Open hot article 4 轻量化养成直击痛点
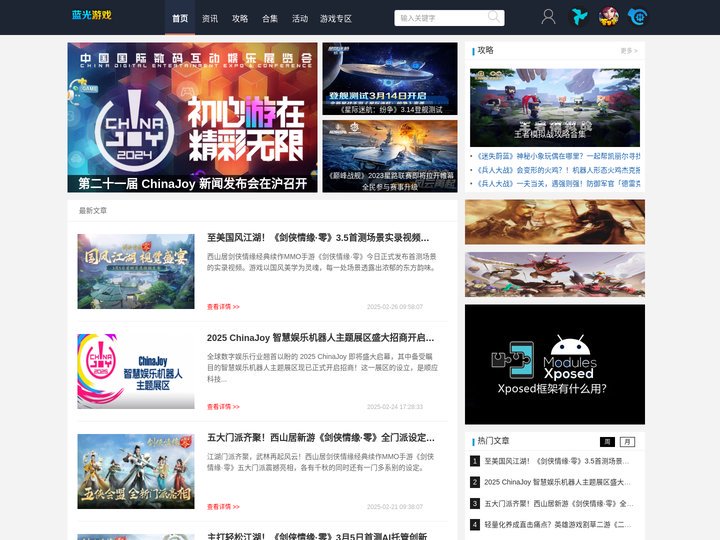The image size is (720, 540). (x=557, y=524)
